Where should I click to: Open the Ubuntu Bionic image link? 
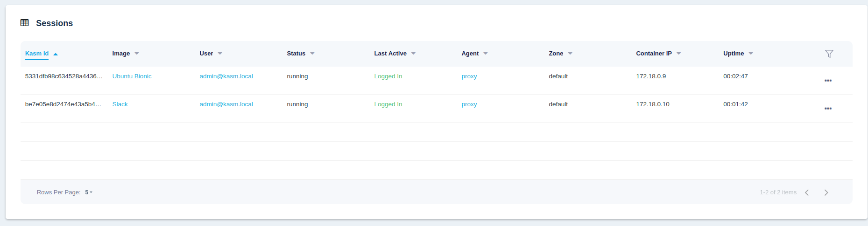(x=132, y=76)
